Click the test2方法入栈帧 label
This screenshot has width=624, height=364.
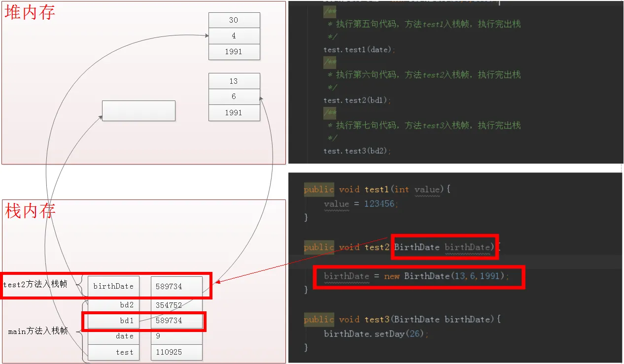point(35,284)
